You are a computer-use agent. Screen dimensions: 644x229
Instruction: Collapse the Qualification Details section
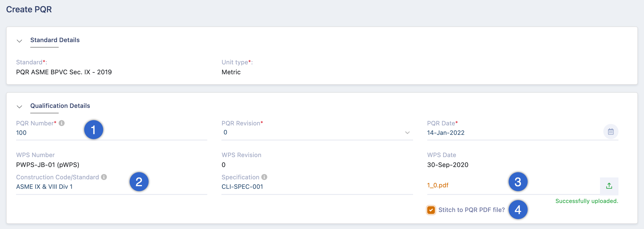19,106
